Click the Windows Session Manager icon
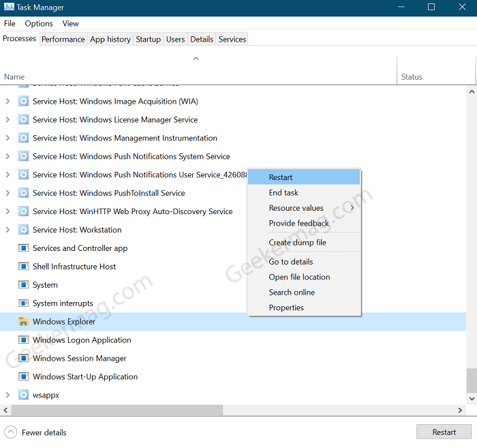 click(x=23, y=358)
